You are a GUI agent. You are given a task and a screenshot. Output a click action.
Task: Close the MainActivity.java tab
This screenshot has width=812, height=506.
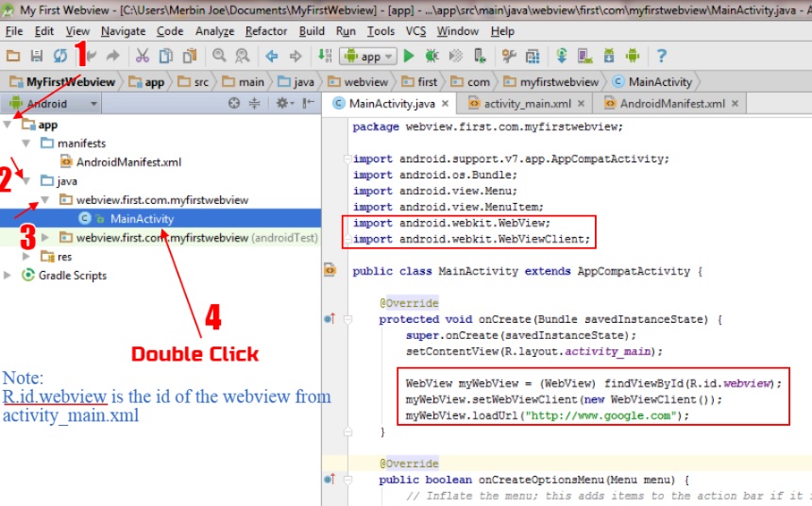click(445, 104)
